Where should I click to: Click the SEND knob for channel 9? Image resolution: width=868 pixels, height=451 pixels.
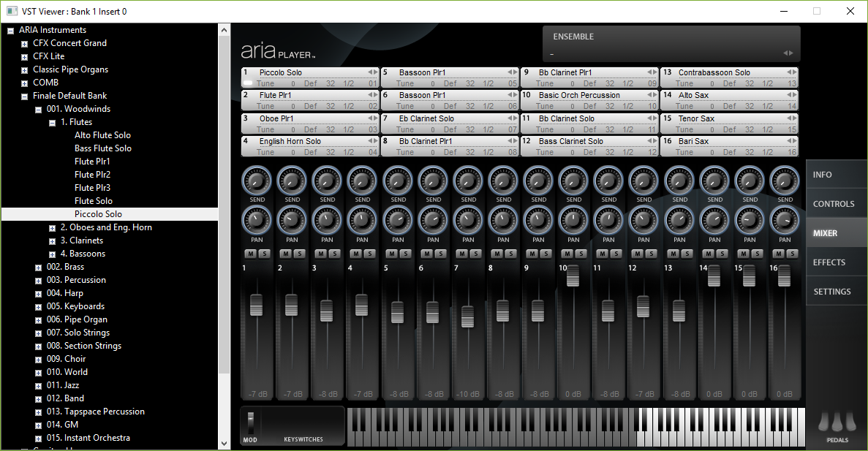539,181
